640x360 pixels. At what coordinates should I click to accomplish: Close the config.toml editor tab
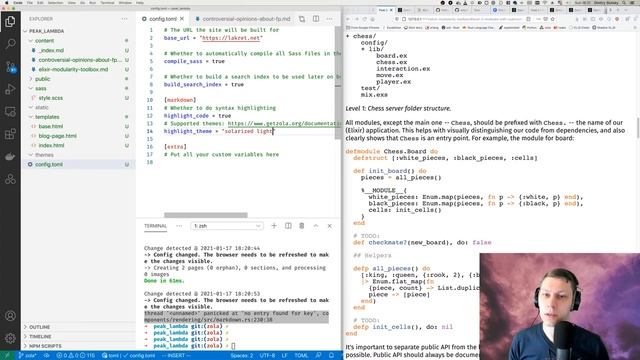[x=182, y=19]
